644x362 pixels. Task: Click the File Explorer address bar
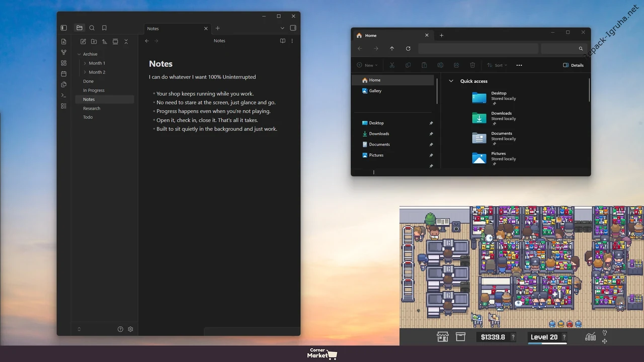coord(478,49)
